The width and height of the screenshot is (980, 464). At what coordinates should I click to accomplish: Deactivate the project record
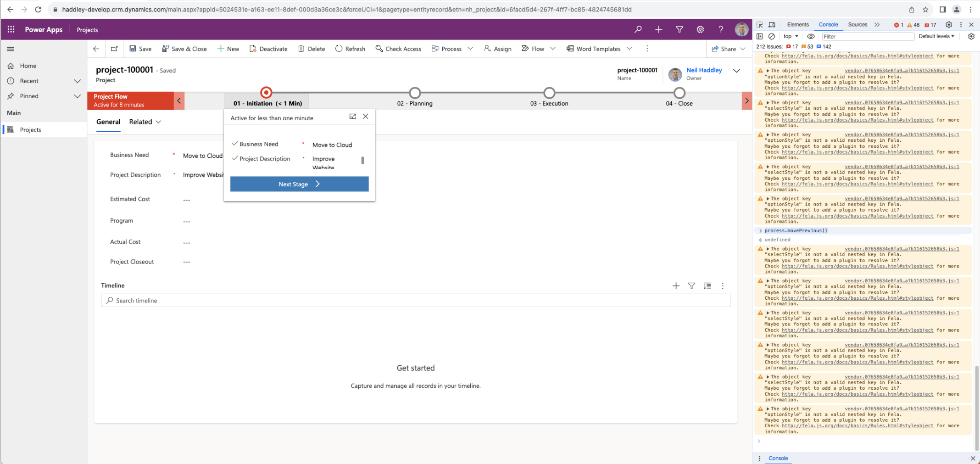pyautogui.click(x=268, y=49)
